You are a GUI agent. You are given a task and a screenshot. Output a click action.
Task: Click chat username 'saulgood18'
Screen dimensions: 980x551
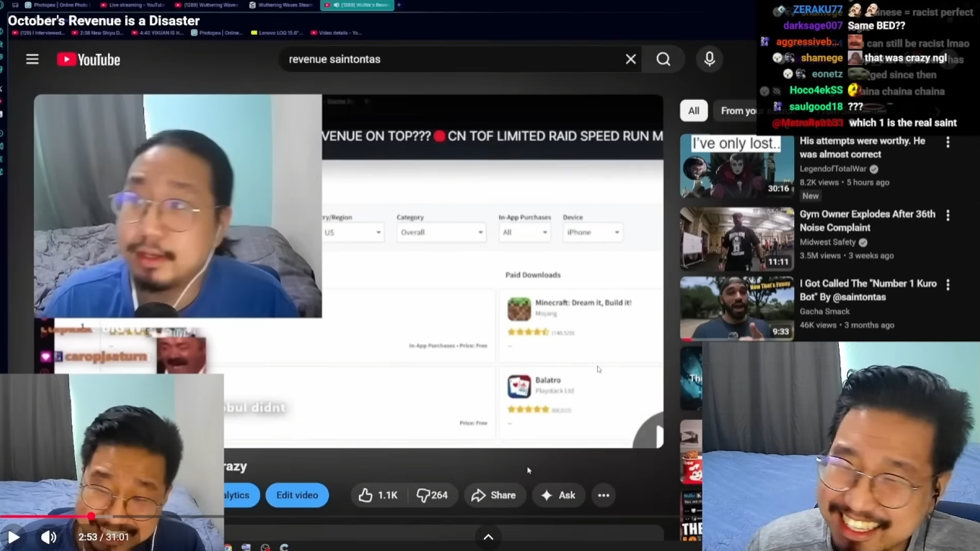coord(816,107)
